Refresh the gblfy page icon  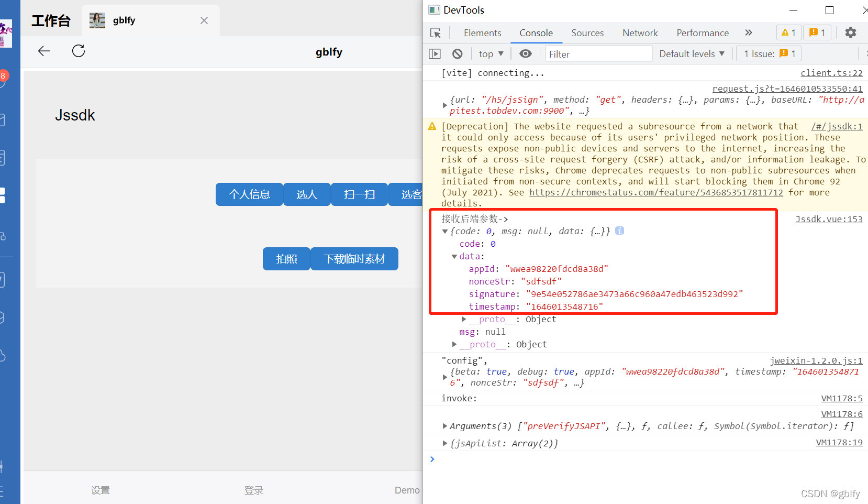pos(79,51)
